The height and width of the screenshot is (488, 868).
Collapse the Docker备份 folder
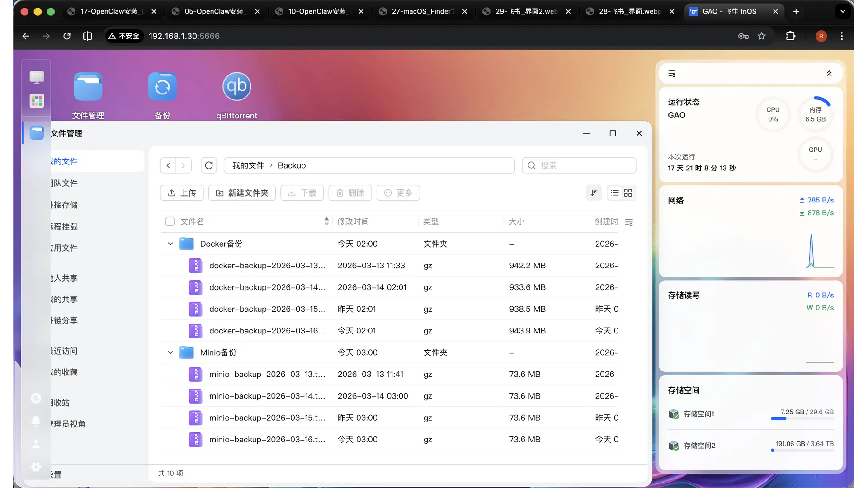pyautogui.click(x=170, y=244)
